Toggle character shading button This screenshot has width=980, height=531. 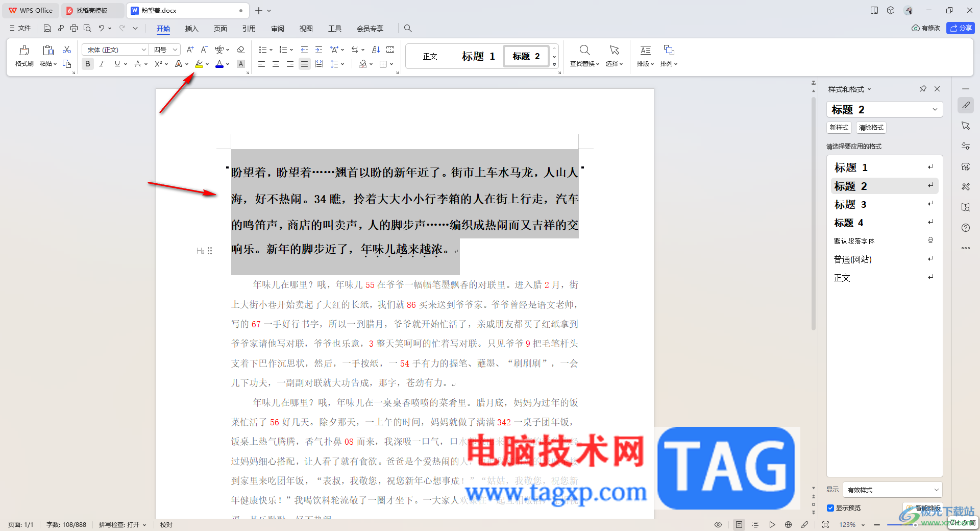241,64
